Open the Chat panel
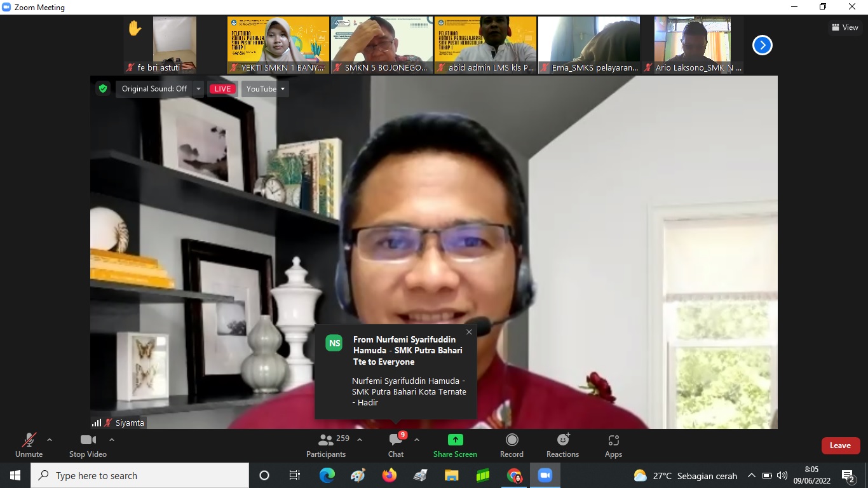The width and height of the screenshot is (868, 488). coord(396,445)
